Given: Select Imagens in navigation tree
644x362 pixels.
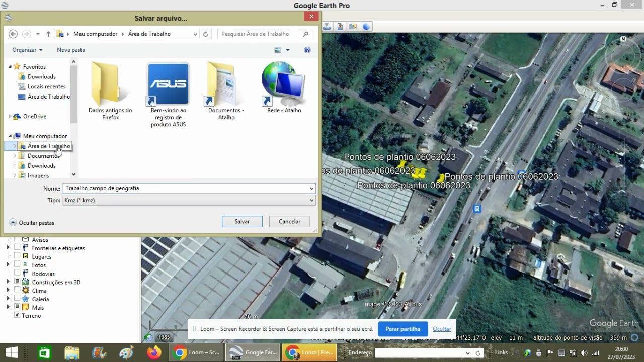Looking at the screenshot, I should [38, 175].
